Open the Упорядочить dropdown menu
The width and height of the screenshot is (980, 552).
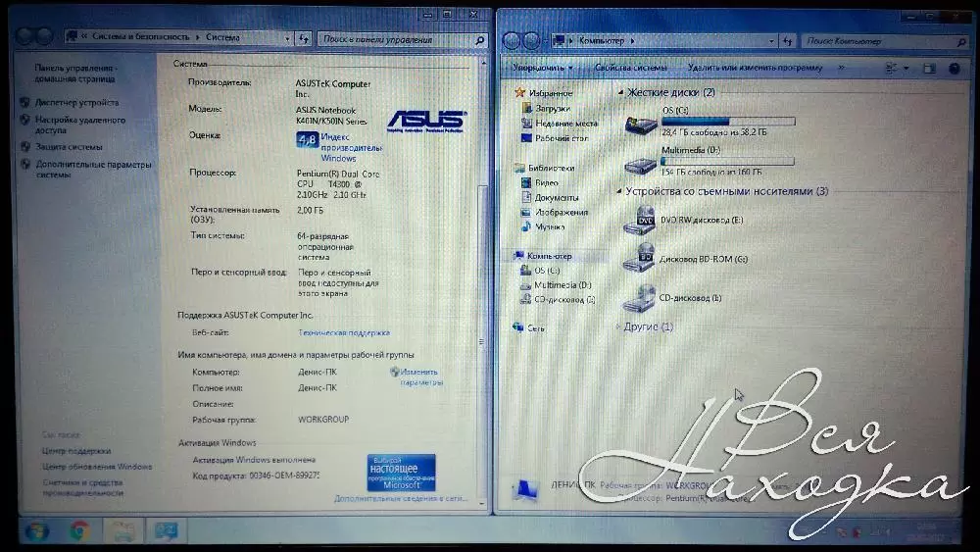(x=542, y=69)
